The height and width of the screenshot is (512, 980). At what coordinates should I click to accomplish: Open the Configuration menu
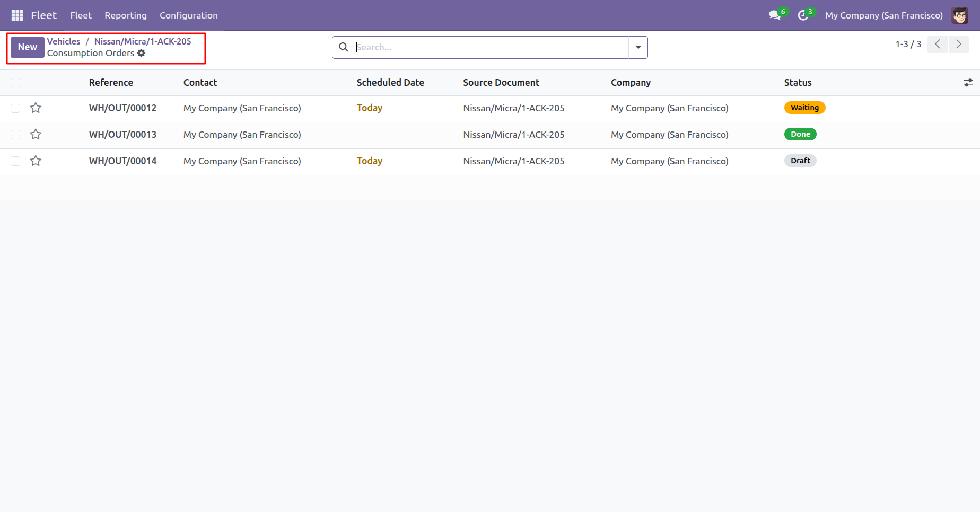189,15
